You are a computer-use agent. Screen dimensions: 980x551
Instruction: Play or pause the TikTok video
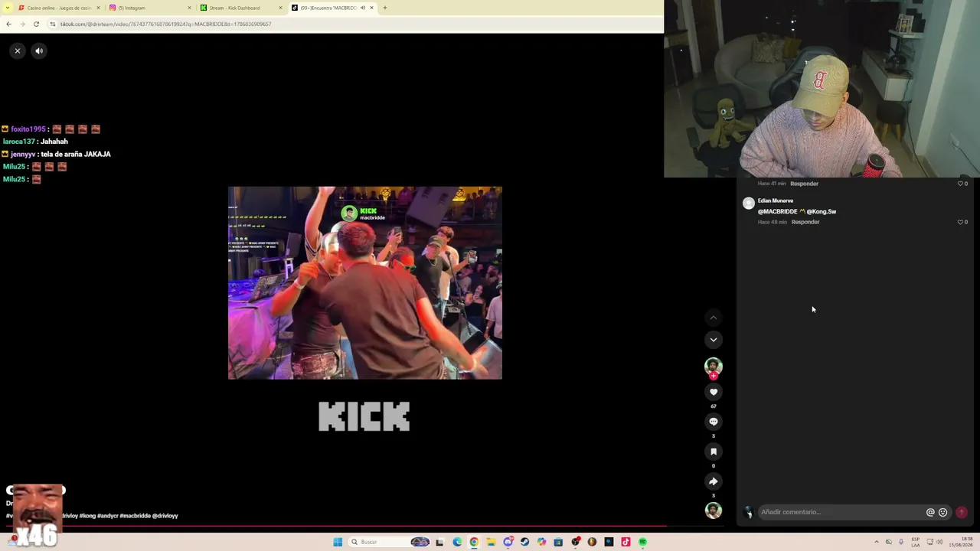point(365,283)
